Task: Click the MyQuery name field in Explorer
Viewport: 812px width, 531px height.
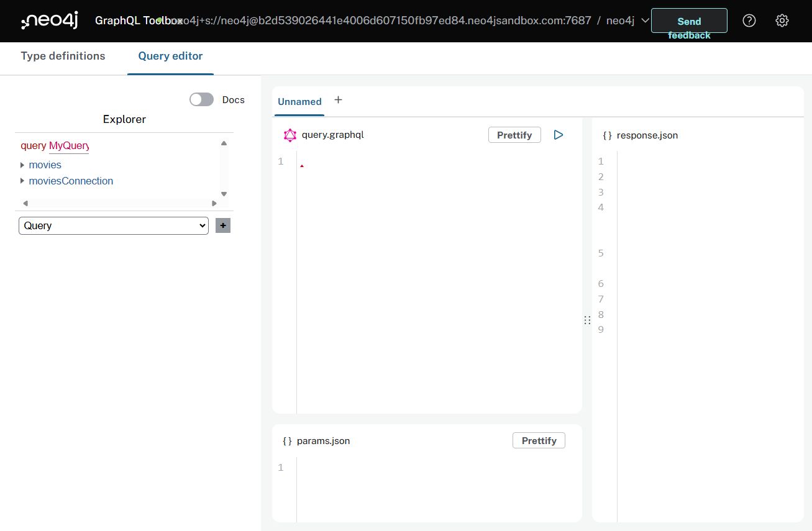Action: 69,146
